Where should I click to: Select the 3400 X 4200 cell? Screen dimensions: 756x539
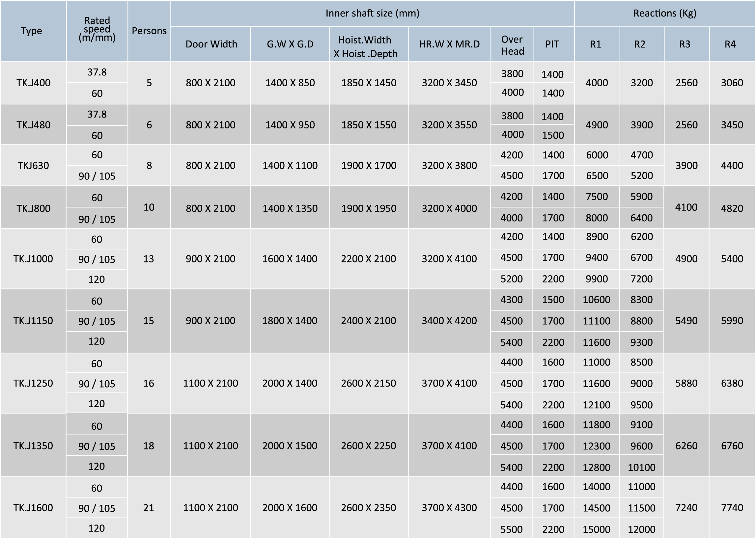point(449,321)
